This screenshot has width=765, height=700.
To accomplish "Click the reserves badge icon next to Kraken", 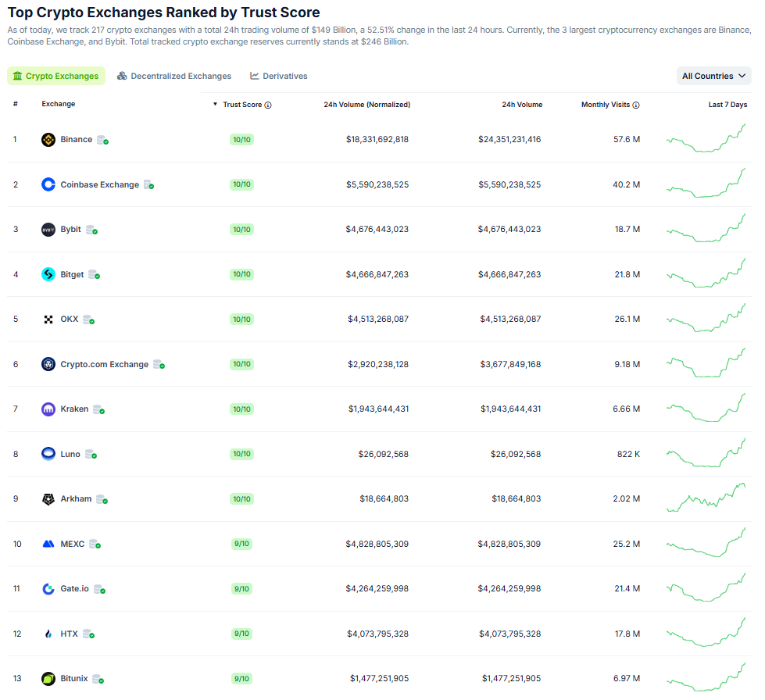I will tap(99, 409).
